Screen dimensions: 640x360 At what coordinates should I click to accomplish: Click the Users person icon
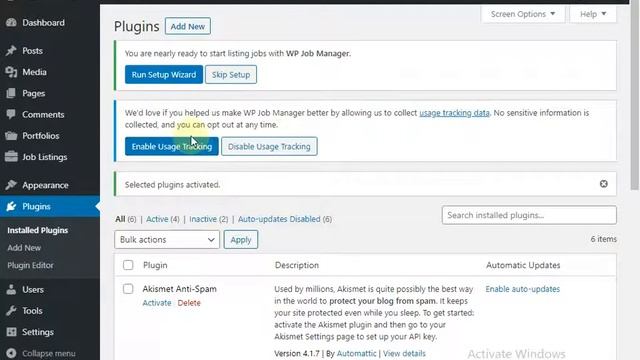[11, 289]
